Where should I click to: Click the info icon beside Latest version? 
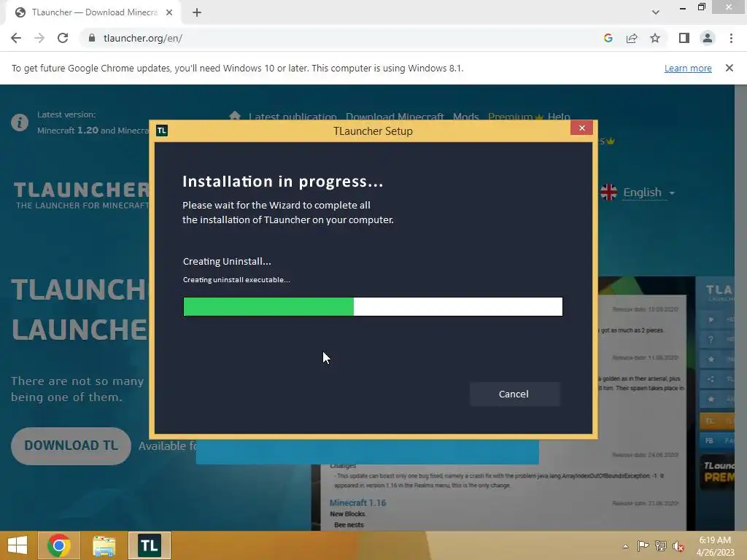click(20, 122)
